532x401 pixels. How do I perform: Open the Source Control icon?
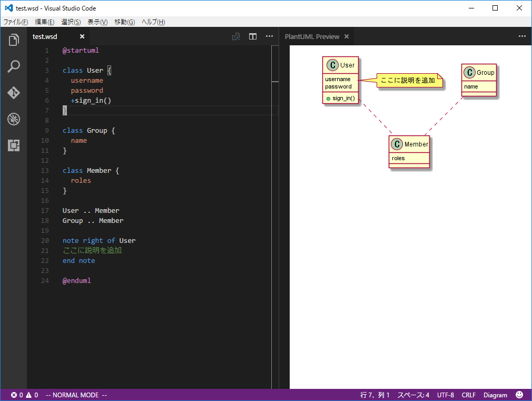pos(14,93)
